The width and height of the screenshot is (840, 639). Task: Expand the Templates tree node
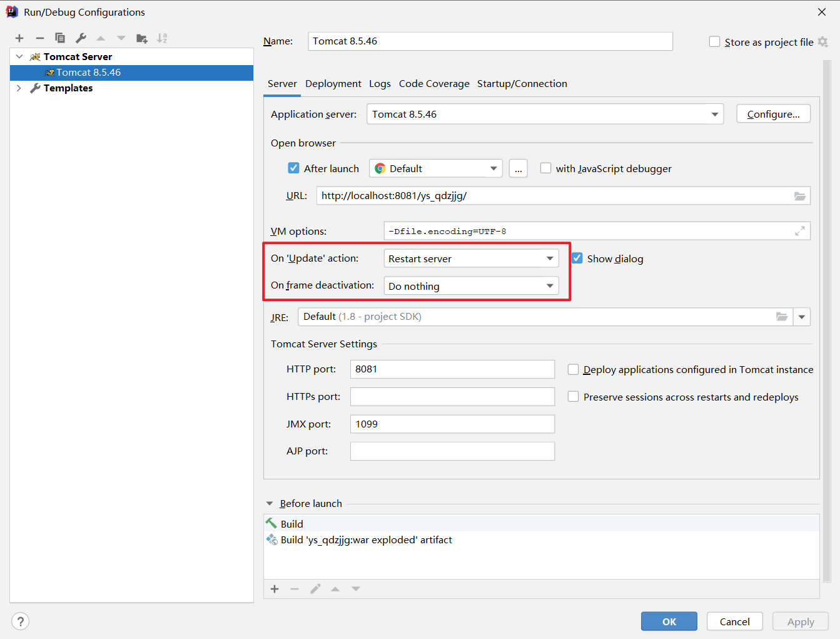pos(19,88)
